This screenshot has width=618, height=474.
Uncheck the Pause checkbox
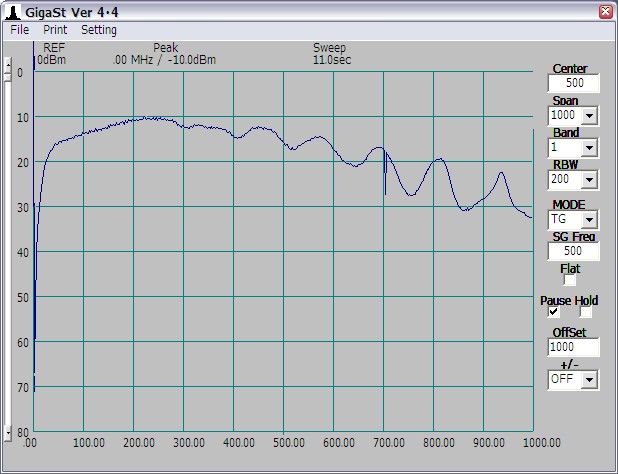553,312
